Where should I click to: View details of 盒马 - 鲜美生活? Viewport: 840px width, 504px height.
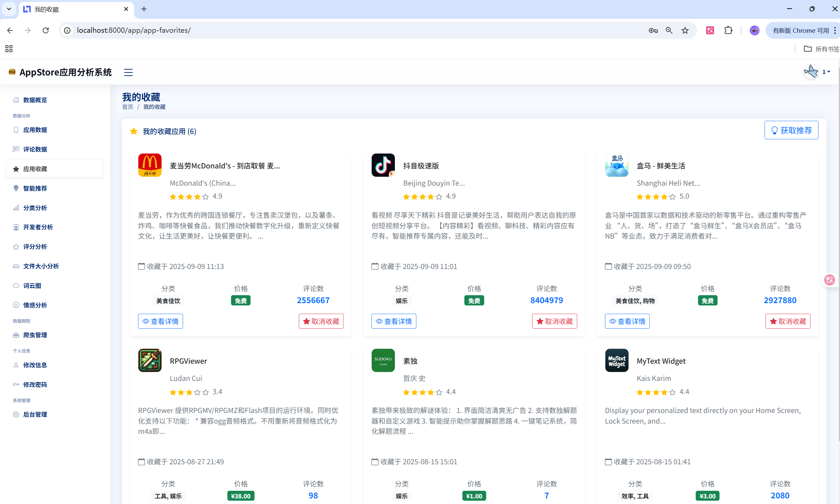pos(627,321)
